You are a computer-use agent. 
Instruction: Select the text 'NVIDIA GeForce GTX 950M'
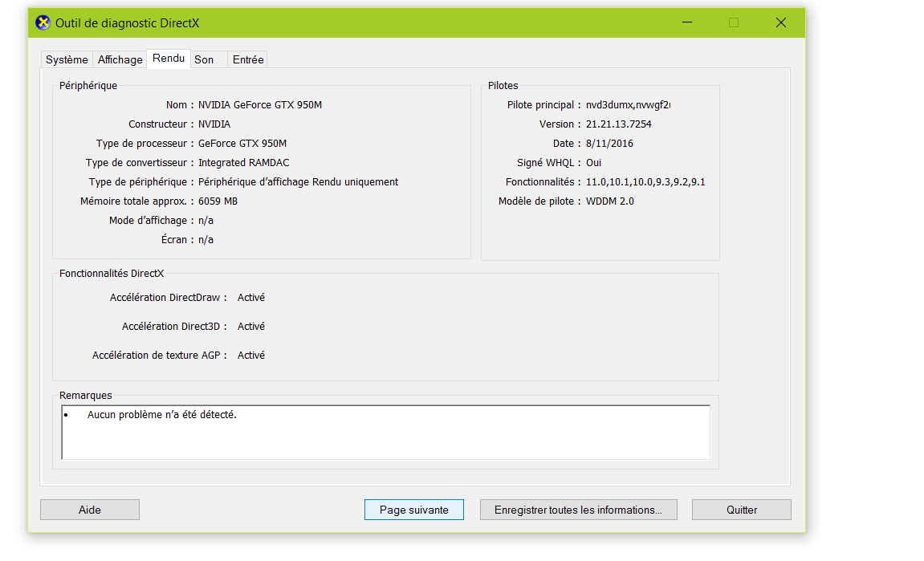tap(260, 105)
